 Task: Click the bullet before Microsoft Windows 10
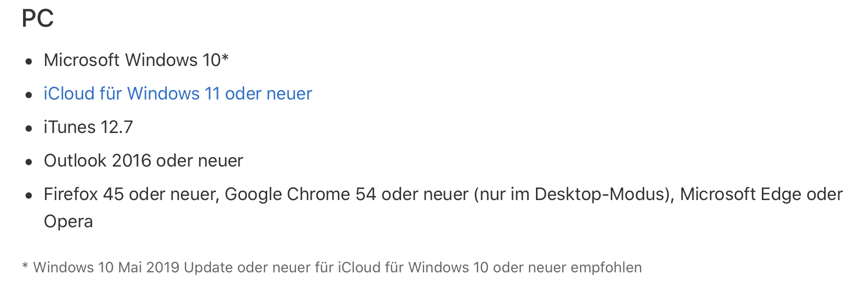pyautogui.click(x=29, y=61)
